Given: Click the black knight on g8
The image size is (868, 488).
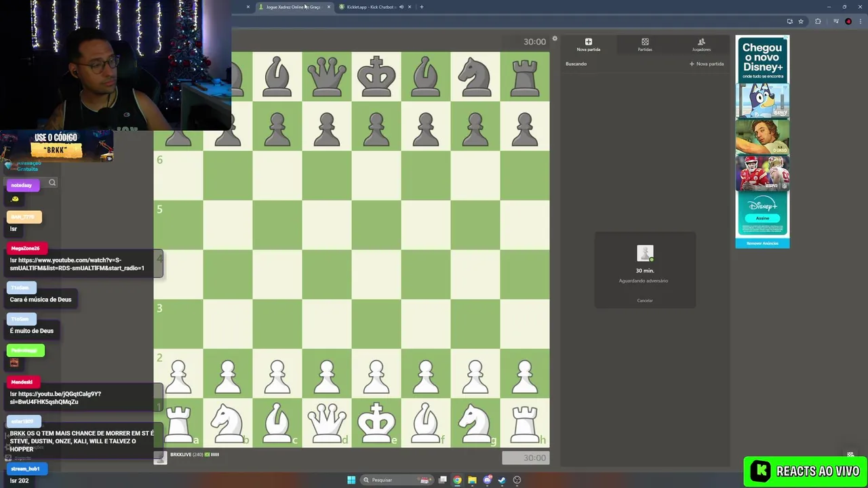Looking at the screenshot, I should (x=475, y=77).
